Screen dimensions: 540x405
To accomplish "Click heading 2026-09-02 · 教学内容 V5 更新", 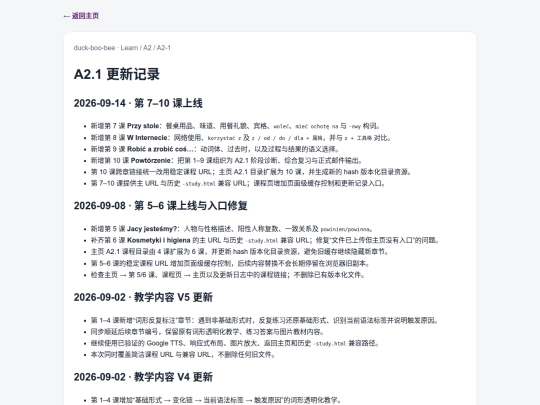I will [143, 297].
